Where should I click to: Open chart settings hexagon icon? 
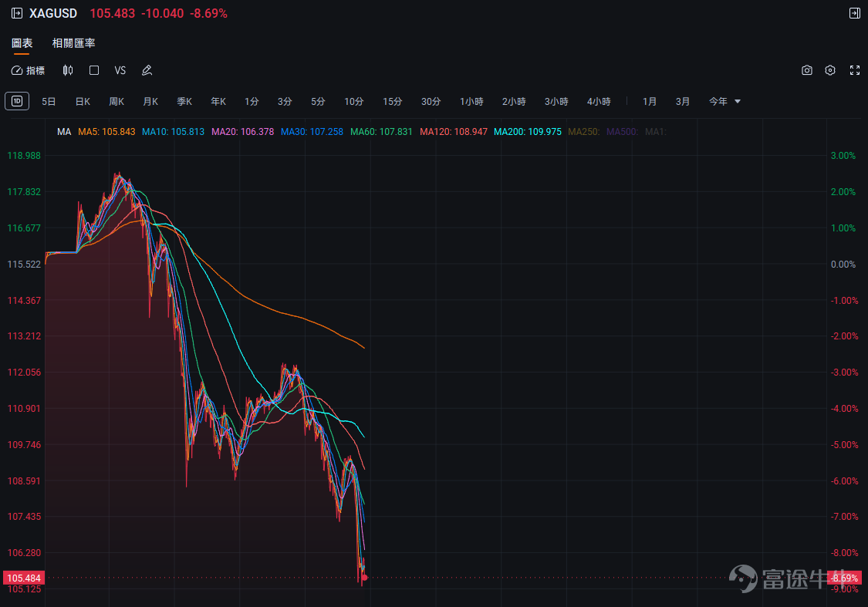point(829,70)
